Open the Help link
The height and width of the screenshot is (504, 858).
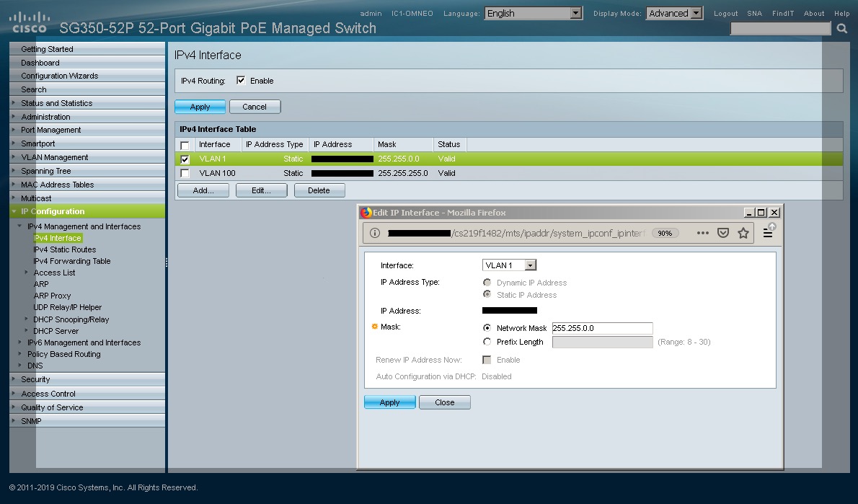pyautogui.click(x=841, y=13)
